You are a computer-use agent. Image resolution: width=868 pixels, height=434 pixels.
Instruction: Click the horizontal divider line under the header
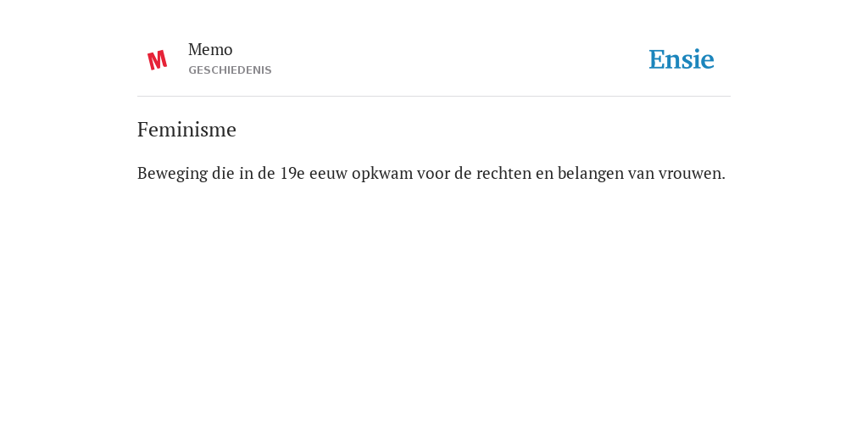pos(433,97)
